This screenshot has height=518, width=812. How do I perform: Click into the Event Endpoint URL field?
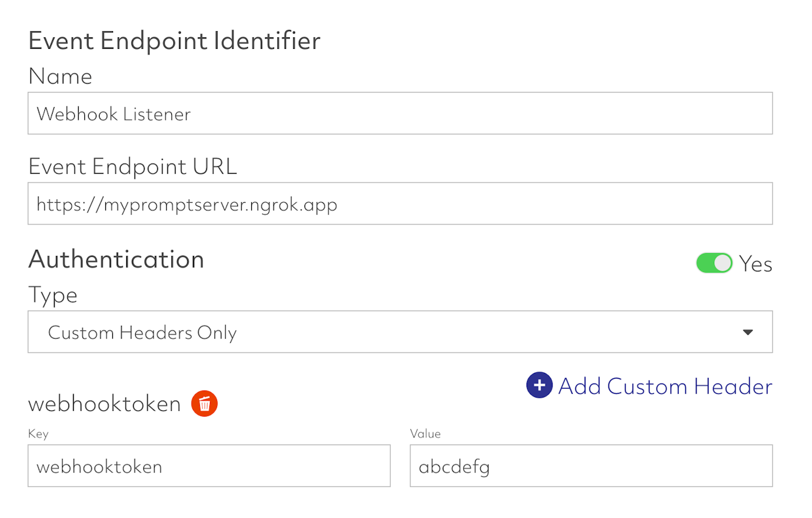[x=400, y=204]
